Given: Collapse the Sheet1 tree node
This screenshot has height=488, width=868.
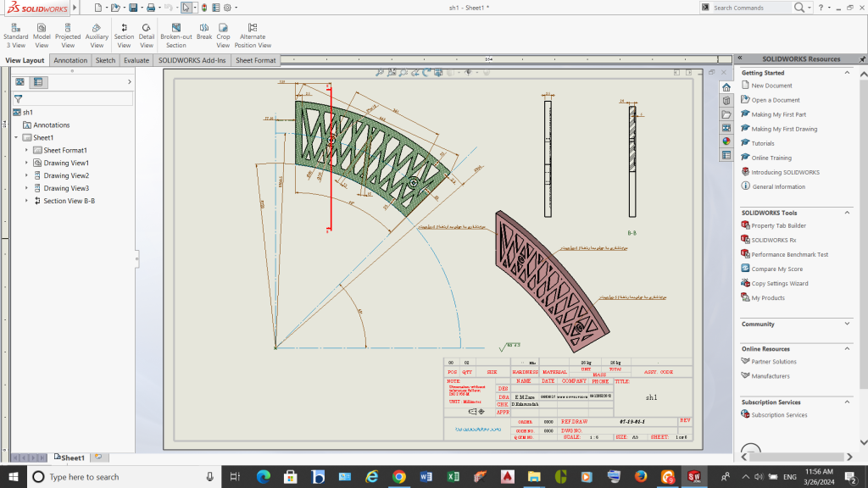Looking at the screenshot, I should pos(16,137).
